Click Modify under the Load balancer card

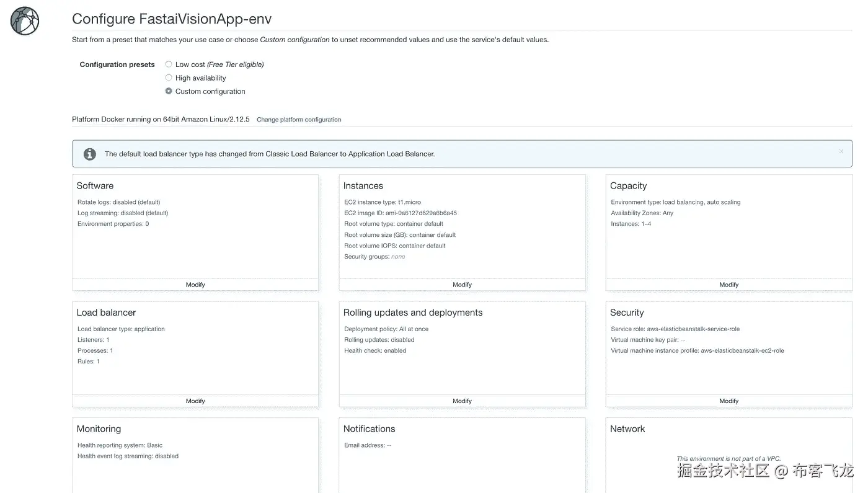pos(195,401)
